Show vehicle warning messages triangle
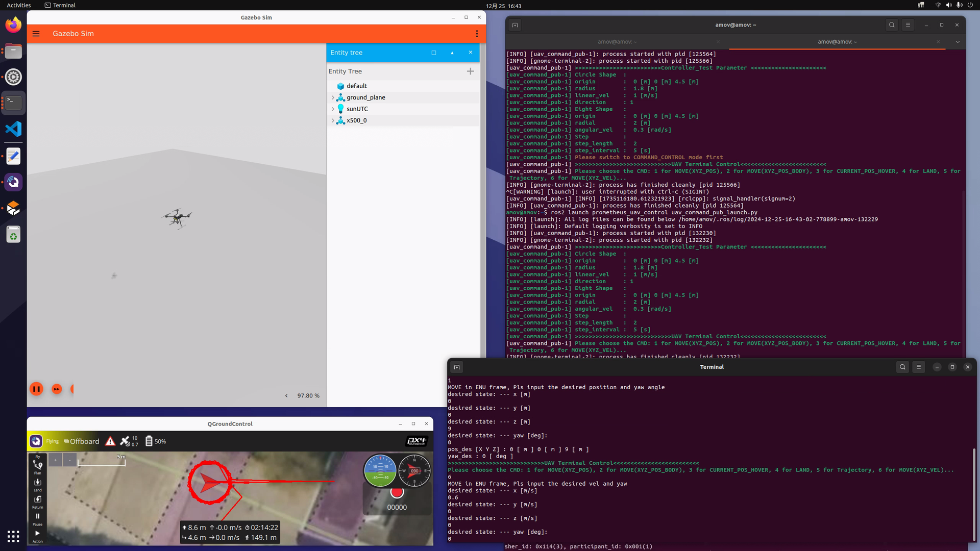 pos(110,441)
